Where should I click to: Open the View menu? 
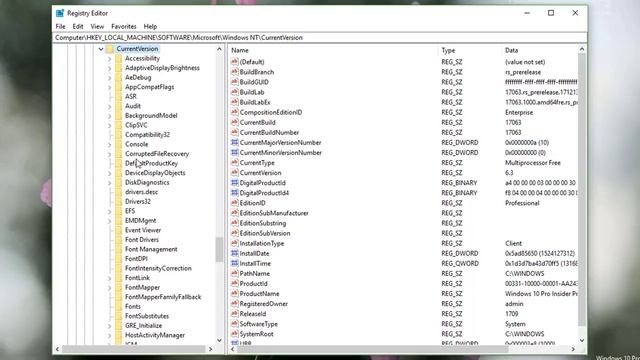(97, 27)
